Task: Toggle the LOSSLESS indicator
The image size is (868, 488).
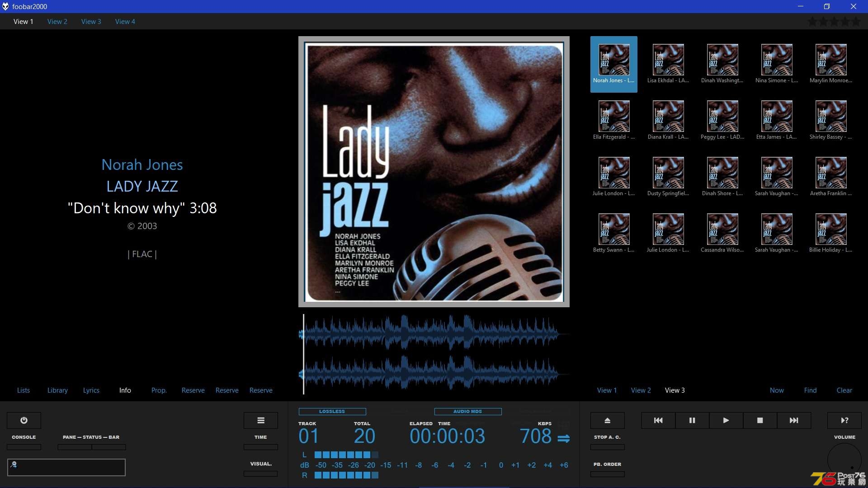Action: (x=332, y=412)
